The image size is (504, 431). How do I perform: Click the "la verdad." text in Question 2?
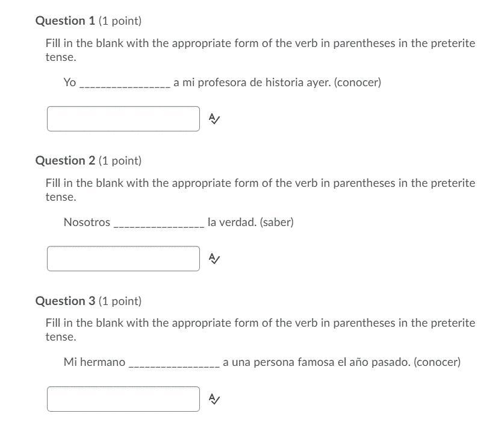click(232, 222)
